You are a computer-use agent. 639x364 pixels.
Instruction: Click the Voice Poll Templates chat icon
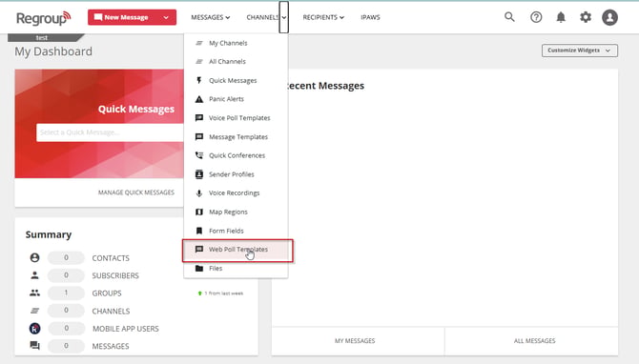coord(199,118)
